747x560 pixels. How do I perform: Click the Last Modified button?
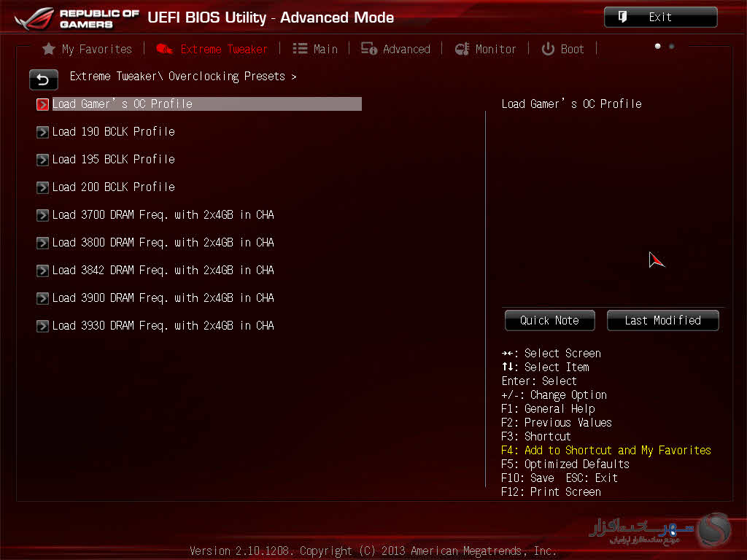662,320
